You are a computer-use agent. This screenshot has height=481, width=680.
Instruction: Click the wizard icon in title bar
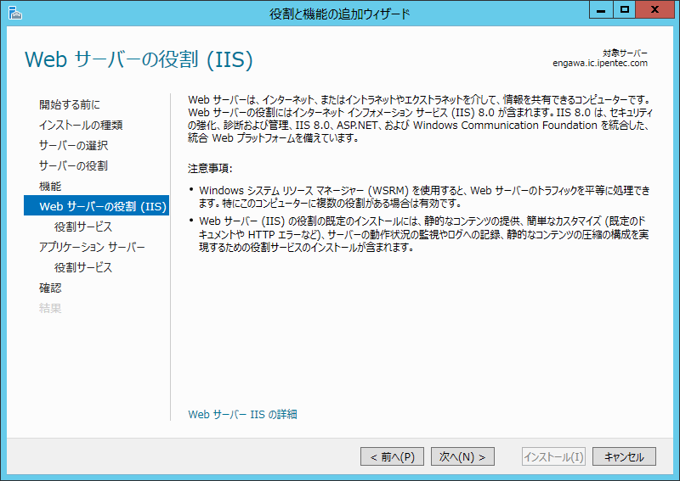(x=15, y=13)
